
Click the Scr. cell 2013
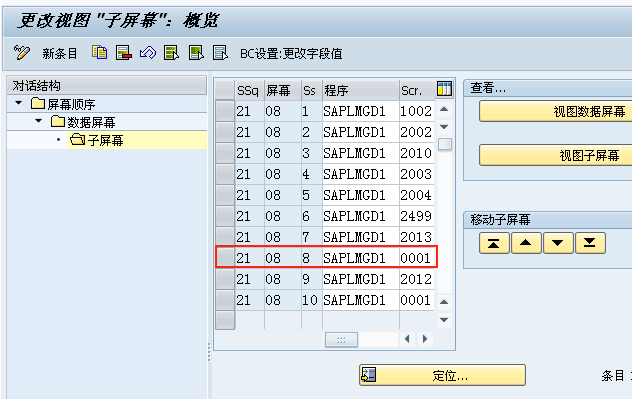(417, 237)
